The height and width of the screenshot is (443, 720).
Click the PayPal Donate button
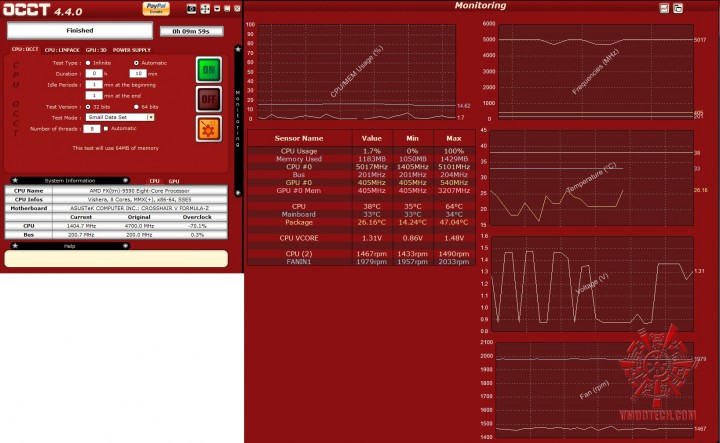(x=156, y=9)
